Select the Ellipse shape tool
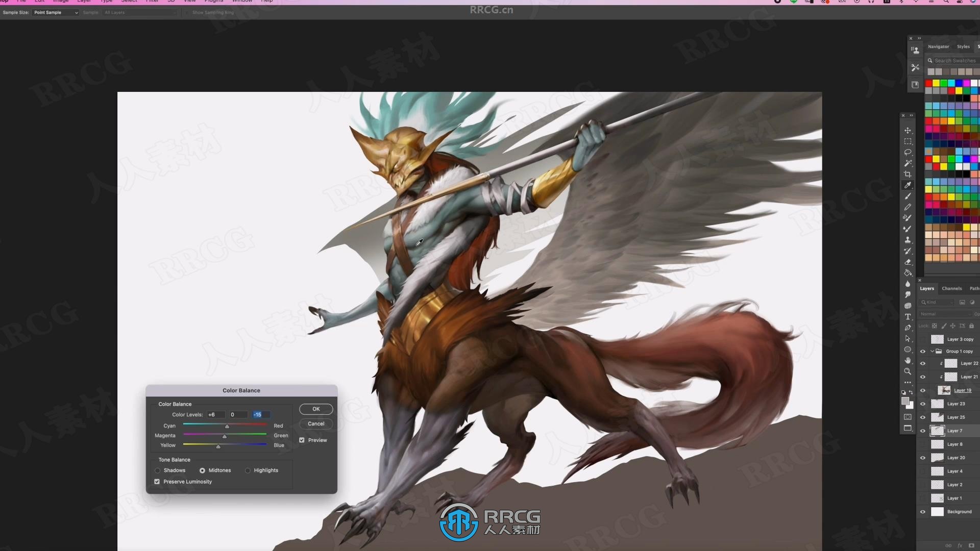The height and width of the screenshot is (551, 980). 908,349
